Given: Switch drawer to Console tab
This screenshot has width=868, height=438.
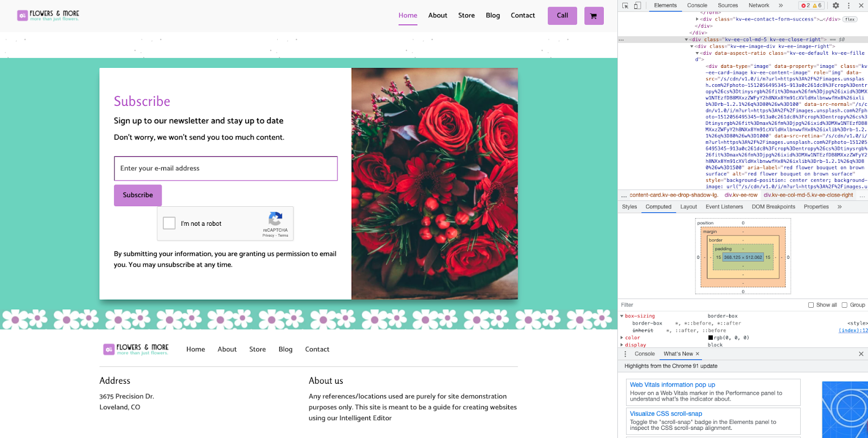Looking at the screenshot, I should click(x=644, y=354).
